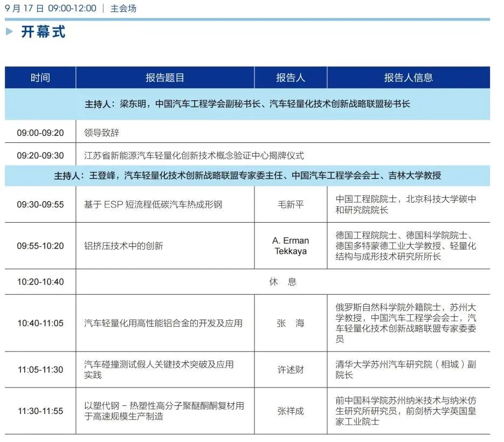
Task: Click speaker name 许述财
Action: [291, 370]
